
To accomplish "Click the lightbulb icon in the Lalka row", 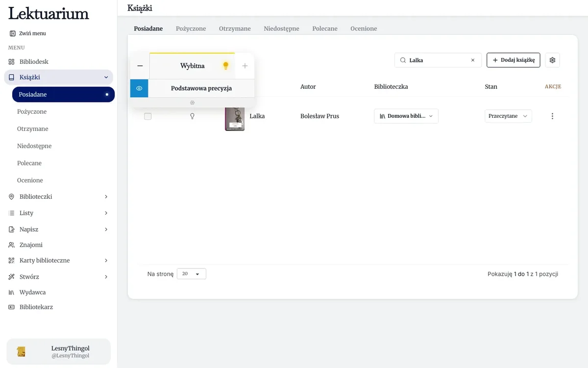I will pyautogui.click(x=192, y=116).
